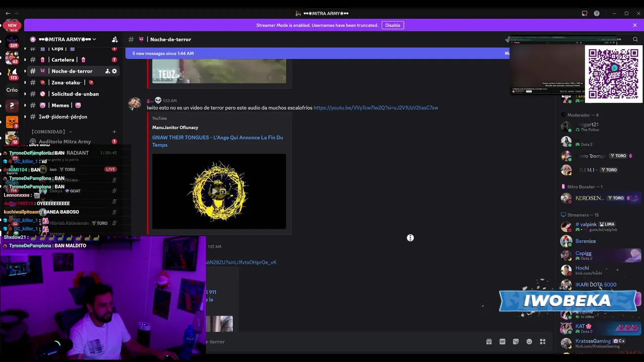Click the search magnifier icon in header

coord(635,39)
